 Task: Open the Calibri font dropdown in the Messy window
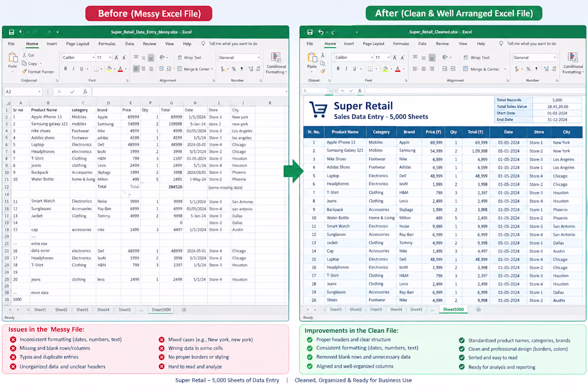point(94,58)
